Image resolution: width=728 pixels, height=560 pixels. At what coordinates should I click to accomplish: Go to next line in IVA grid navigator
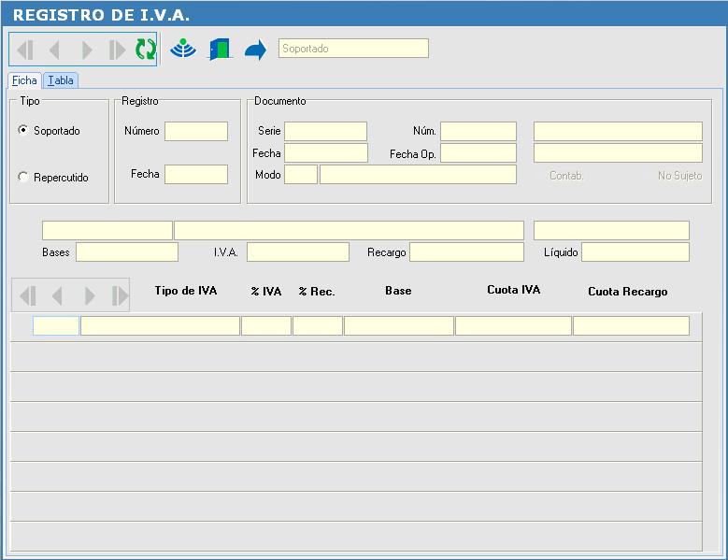89,295
